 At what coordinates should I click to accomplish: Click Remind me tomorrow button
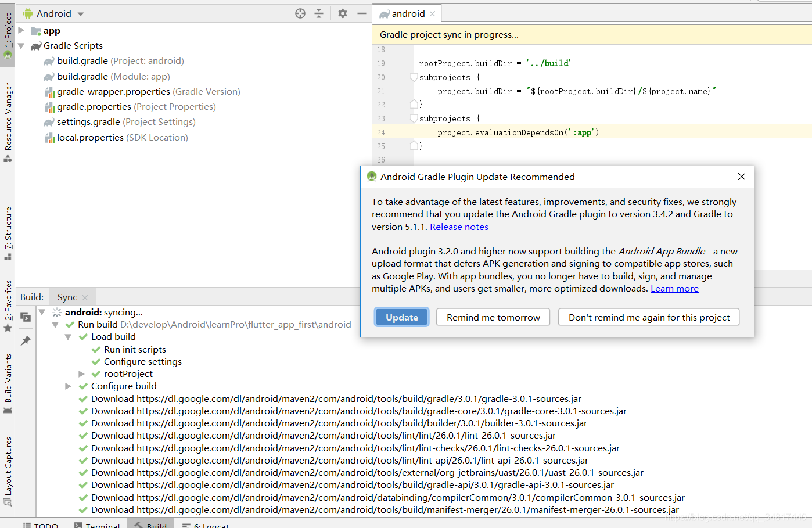pos(493,317)
